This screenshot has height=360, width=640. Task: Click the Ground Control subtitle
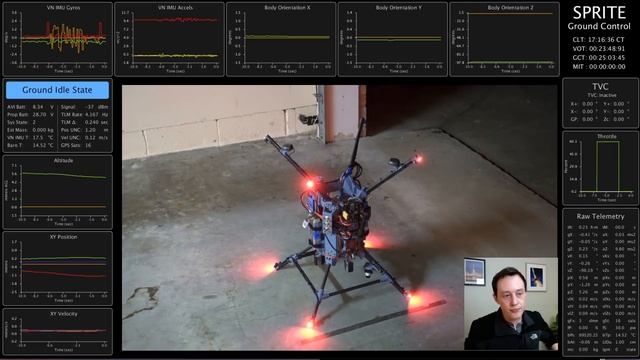[x=599, y=27]
